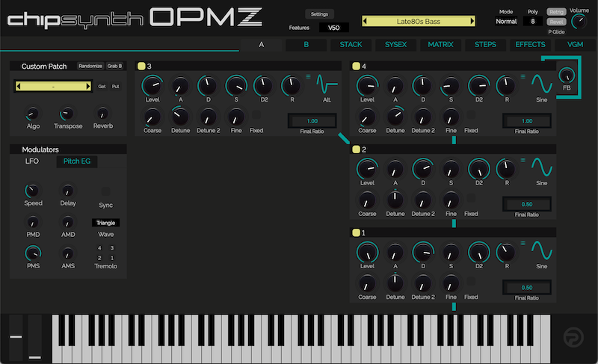Toggle operator 4 enable switch
The width and height of the screenshot is (598, 364).
click(357, 66)
